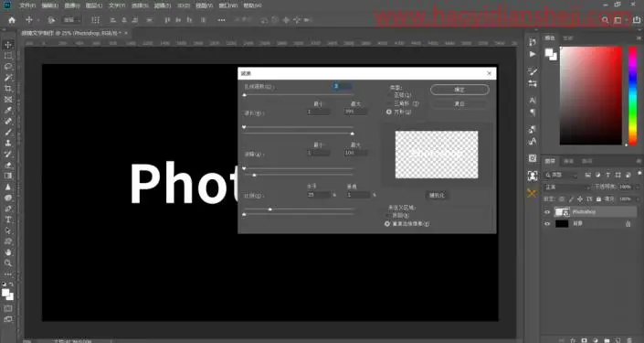This screenshot has width=644, height=343.
Task: Click the Randomize button in Wave dialog
Action: [437, 196]
